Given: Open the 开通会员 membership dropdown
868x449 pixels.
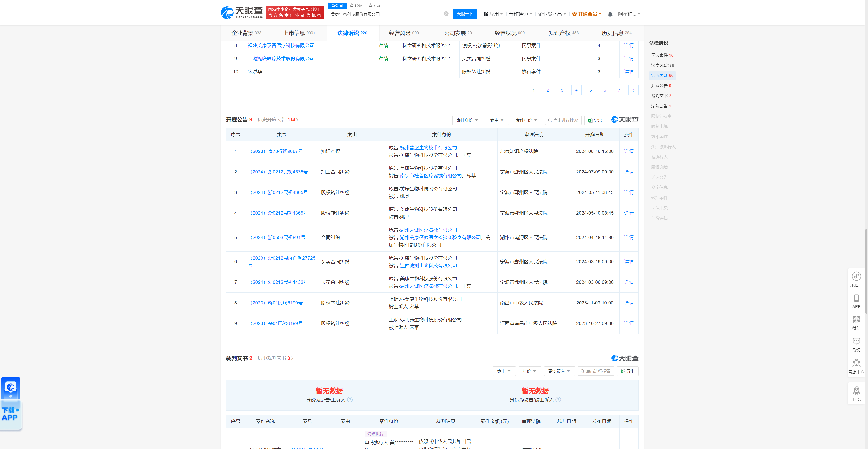Looking at the screenshot, I should (x=587, y=14).
